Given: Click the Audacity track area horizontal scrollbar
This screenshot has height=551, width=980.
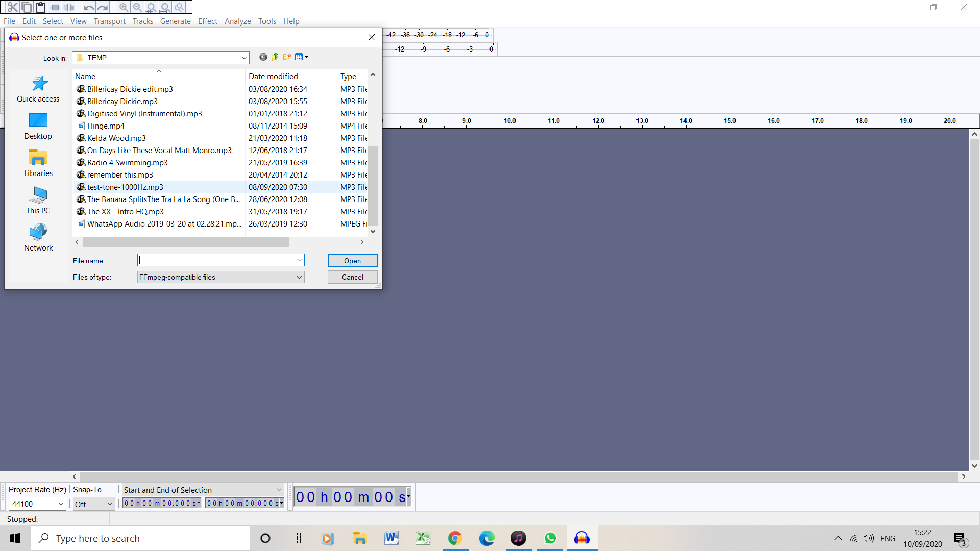Looking at the screenshot, I should click(x=519, y=477).
